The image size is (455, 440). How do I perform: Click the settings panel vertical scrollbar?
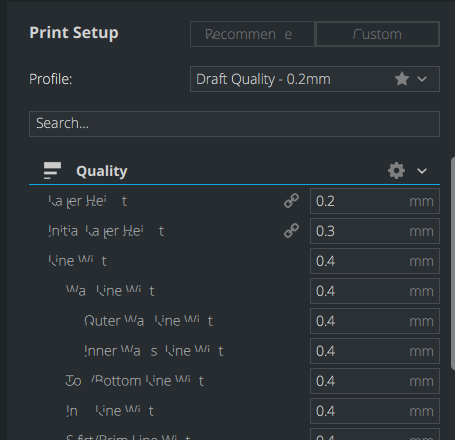point(453,263)
